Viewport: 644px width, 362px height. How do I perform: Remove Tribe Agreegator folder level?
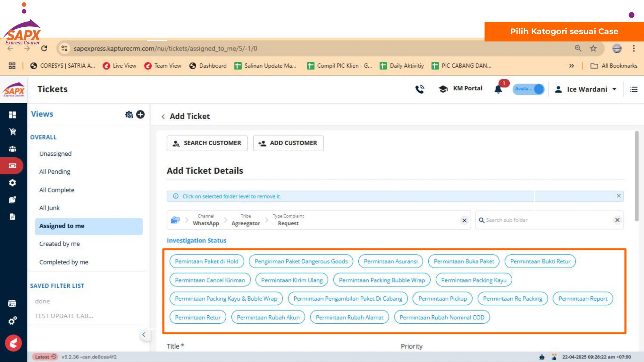click(x=246, y=220)
